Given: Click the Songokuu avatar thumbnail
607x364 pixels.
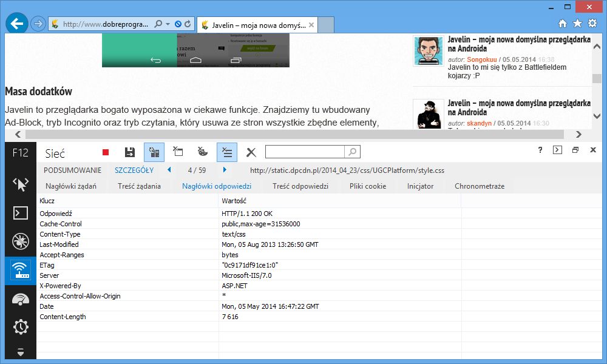Looking at the screenshot, I should pos(428,51).
